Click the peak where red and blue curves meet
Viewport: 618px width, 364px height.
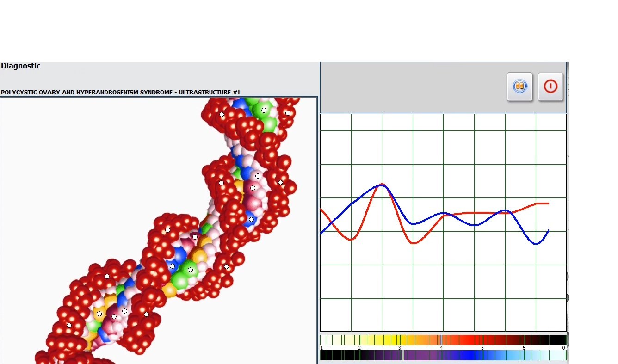click(x=382, y=185)
